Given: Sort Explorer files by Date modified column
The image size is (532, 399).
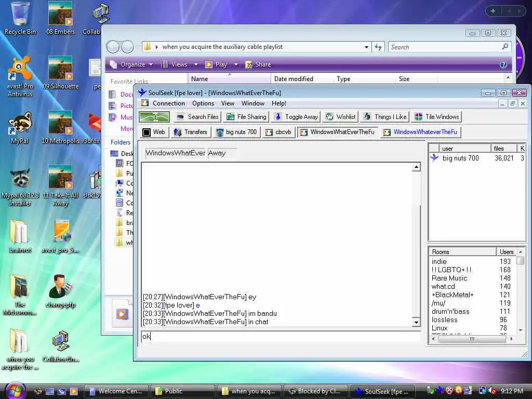Looking at the screenshot, I should 294,79.
